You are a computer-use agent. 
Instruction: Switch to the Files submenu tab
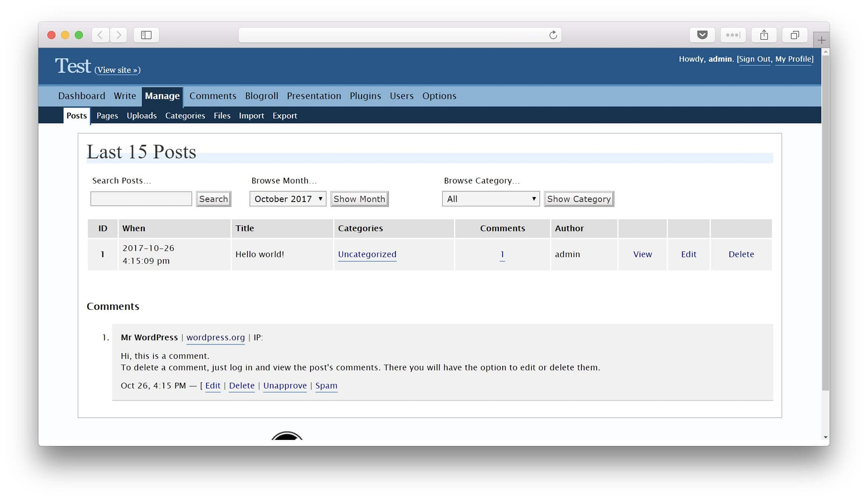tap(222, 116)
